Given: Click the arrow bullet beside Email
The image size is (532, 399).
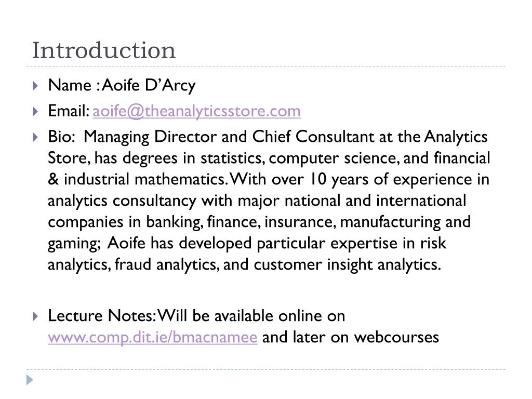Looking at the screenshot, I should point(35,111).
